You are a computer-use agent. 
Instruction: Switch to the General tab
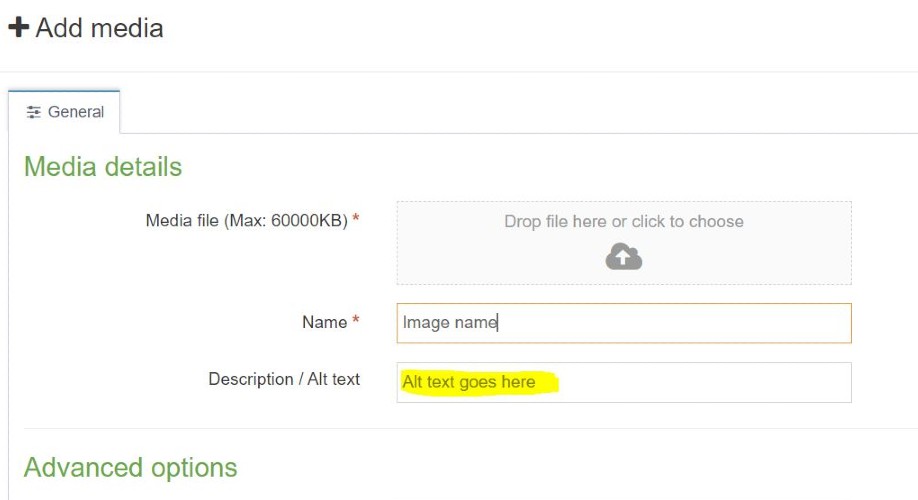tap(65, 112)
